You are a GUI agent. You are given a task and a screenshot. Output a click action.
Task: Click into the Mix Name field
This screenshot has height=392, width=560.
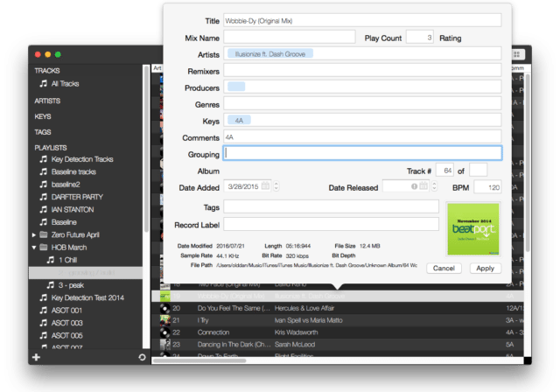pyautogui.click(x=289, y=37)
